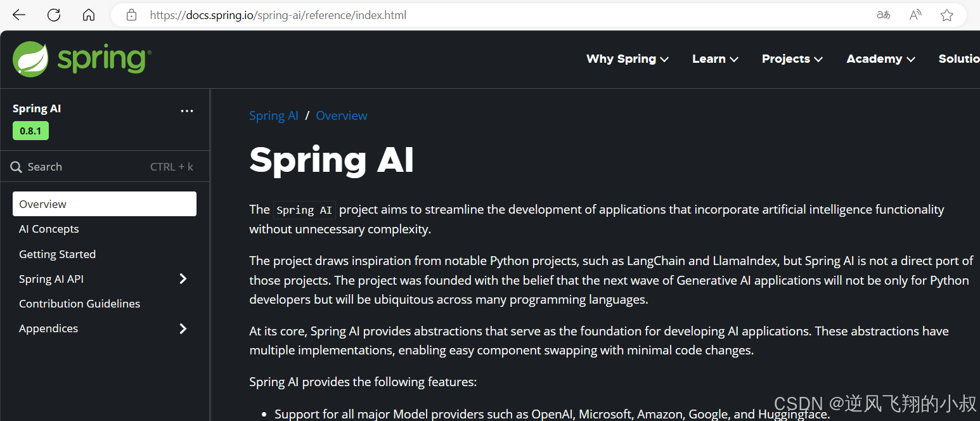Open the Projects dropdown menu
980x421 pixels.
click(x=792, y=59)
